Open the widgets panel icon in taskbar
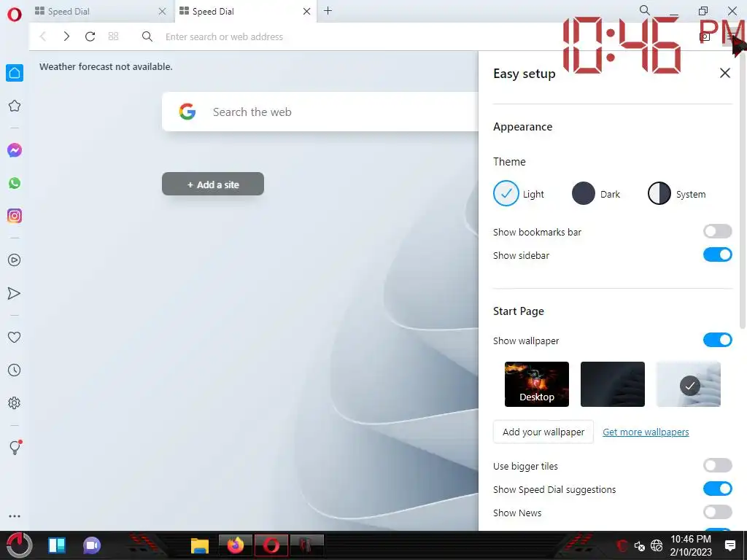This screenshot has width=747, height=560. [x=57, y=545]
